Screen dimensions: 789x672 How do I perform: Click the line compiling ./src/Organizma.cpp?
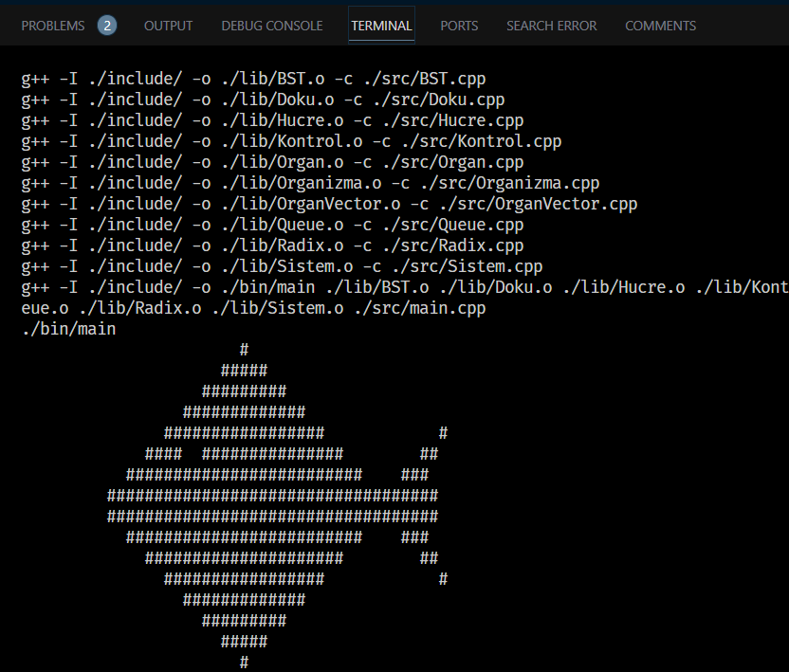310,184
